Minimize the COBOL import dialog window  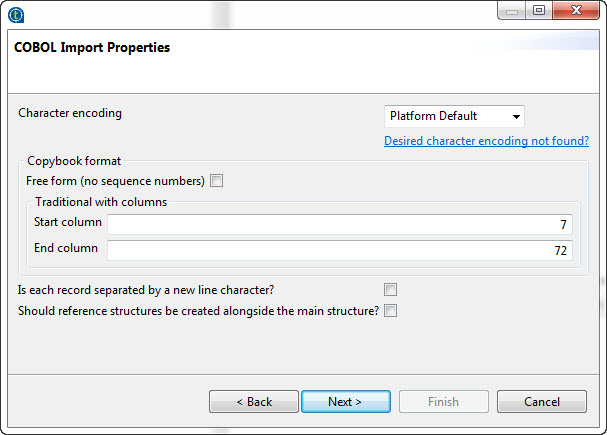(x=513, y=11)
